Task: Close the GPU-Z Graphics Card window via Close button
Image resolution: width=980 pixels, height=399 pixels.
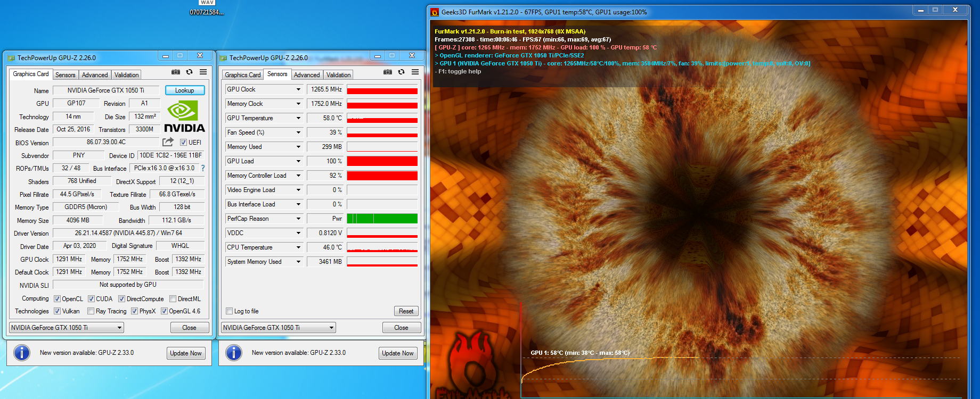Action: [189, 328]
